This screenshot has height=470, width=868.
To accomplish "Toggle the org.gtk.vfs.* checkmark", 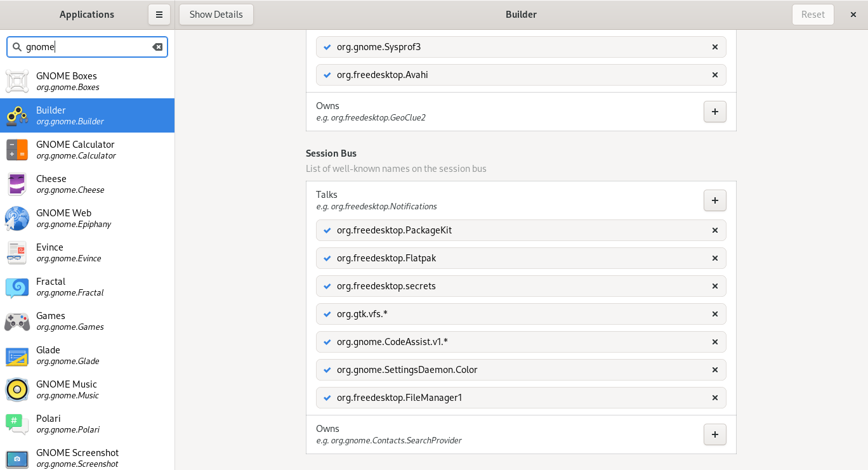I will click(327, 314).
